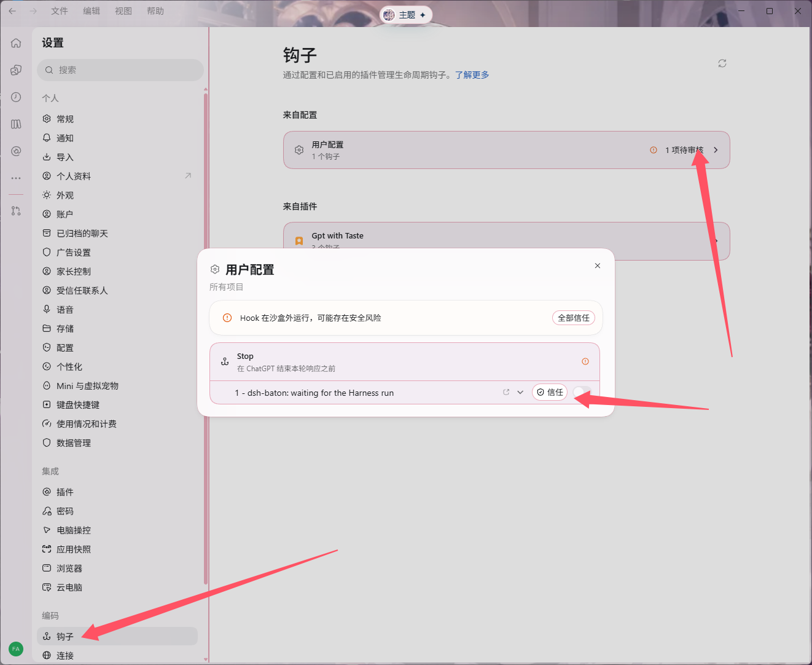Click the 全部信任 button
The height and width of the screenshot is (665, 812).
[x=574, y=318]
